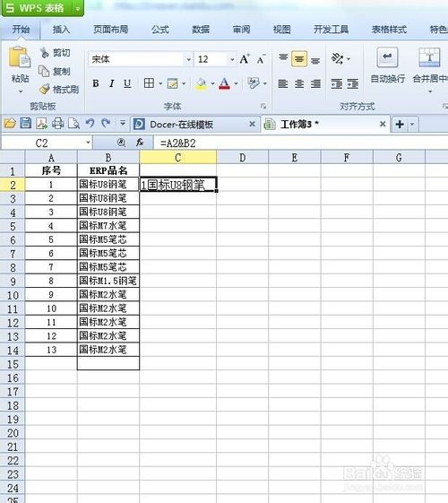Screen dimensions: 448x503
Task: Undo the last action
Action: pos(90,123)
